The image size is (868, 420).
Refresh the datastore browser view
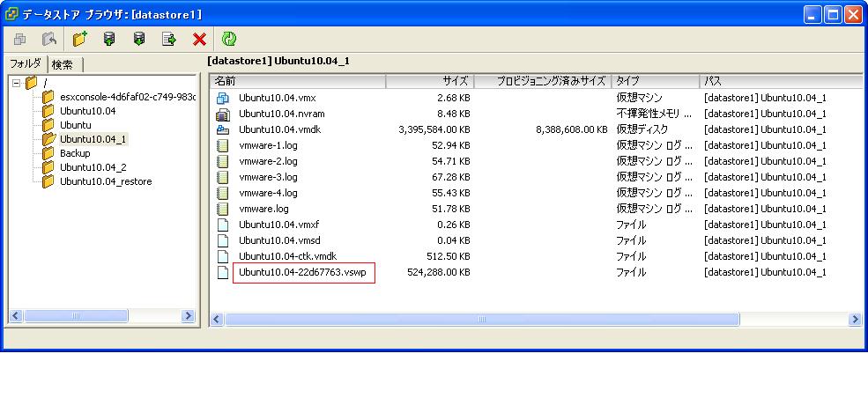pos(229,39)
